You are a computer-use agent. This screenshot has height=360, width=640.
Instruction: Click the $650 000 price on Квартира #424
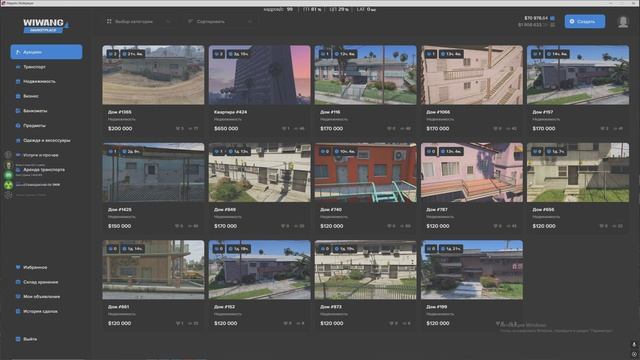coord(226,129)
